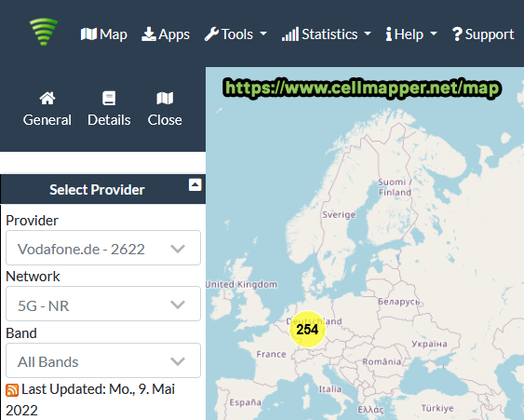Click the Suomi / Finland map label

click(395, 187)
